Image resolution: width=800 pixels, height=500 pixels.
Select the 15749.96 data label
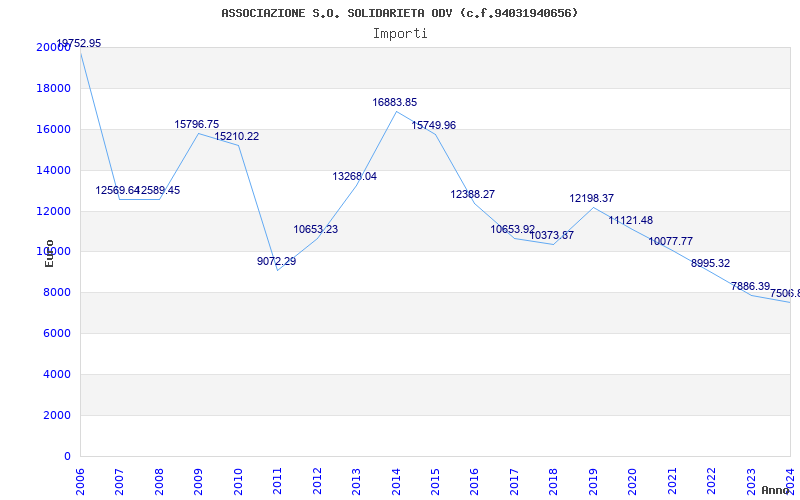point(434,125)
